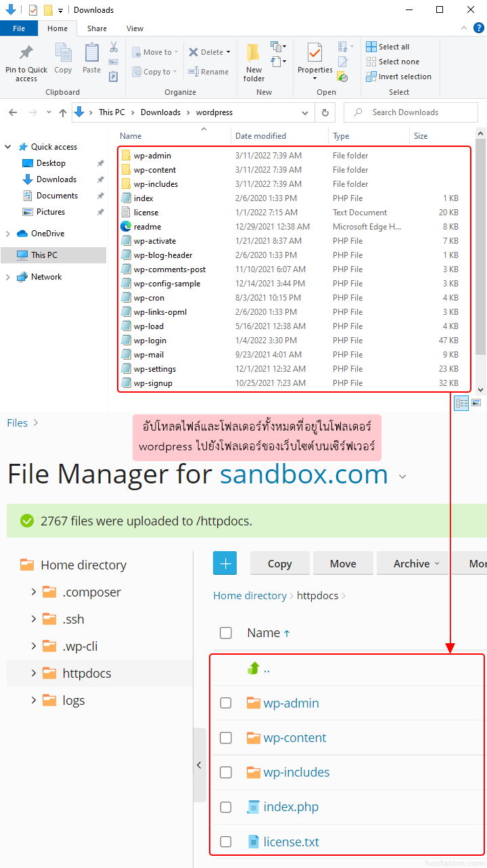
Task: Click the green up-directory arrow icon
Action: tap(254, 668)
